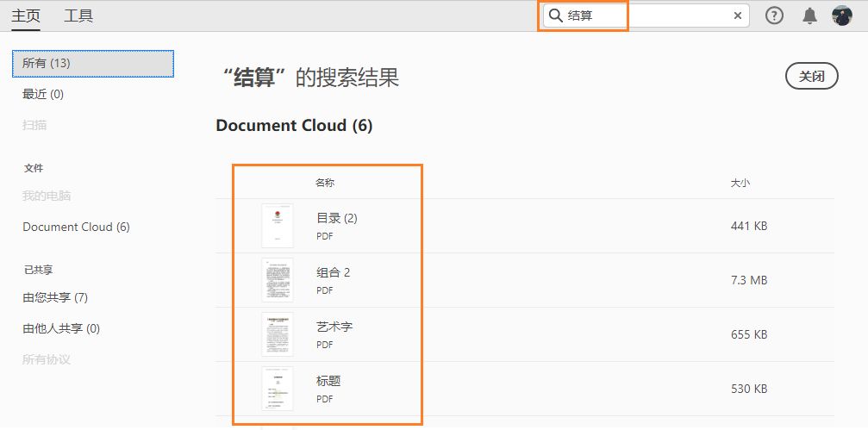Image resolution: width=868 pixels, height=430 pixels.
Task: Open Document Cloud (6) in the sidebar
Action: point(77,227)
